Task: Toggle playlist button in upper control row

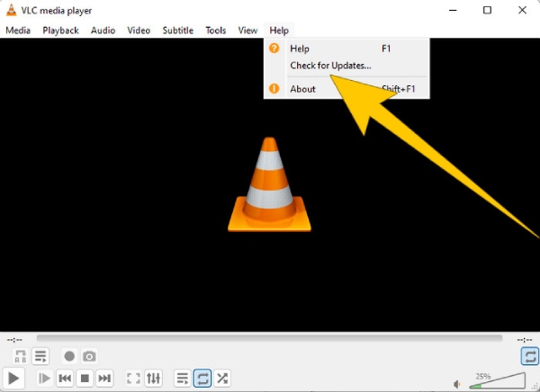Action: click(40, 356)
